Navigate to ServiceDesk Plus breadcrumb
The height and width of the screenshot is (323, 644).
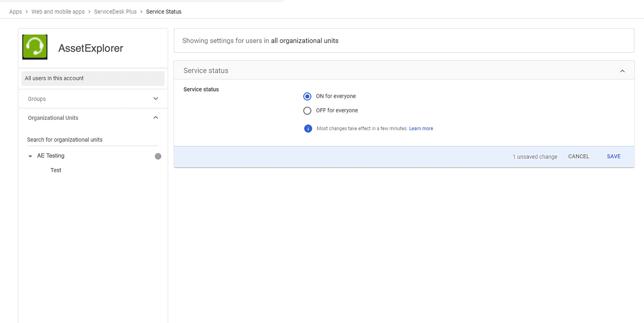coord(115,12)
